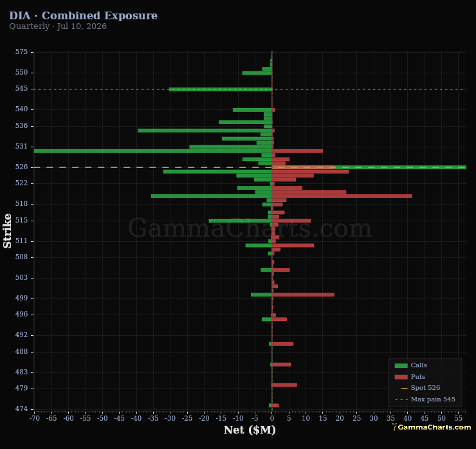Click the red put bar at strike 479
Image resolution: width=476 pixels, height=449 pixels.
284,385
